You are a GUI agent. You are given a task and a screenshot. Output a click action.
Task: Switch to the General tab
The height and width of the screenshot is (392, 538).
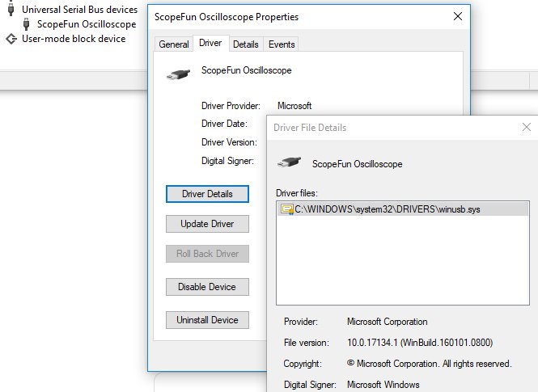point(174,44)
